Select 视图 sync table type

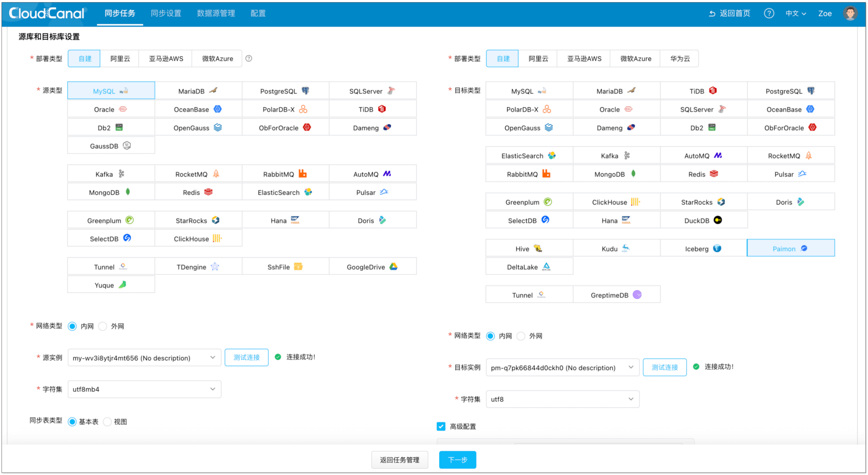point(108,422)
